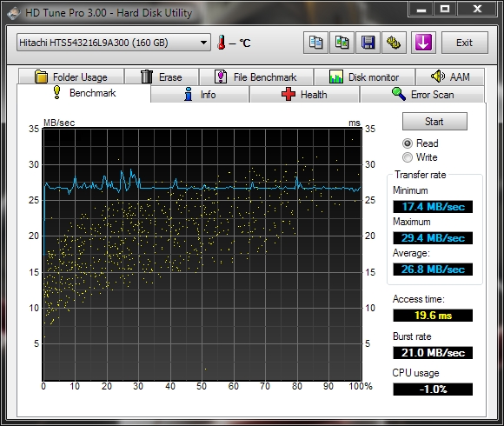Image resolution: width=504 pixels, height=426 pixels.
Task: Click the floppy disk save icon
Action: [x=368, y=43]
